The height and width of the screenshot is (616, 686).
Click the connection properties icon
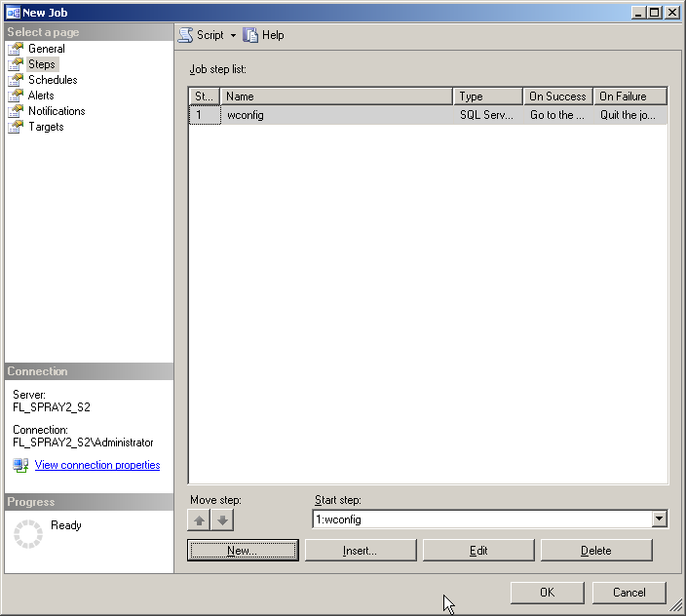(x=20, y=465)
